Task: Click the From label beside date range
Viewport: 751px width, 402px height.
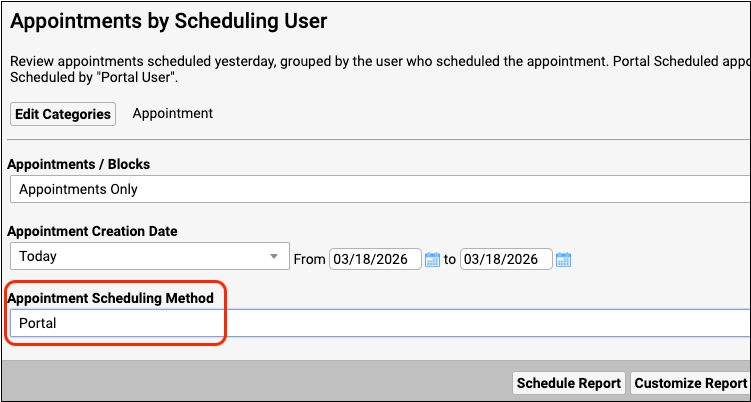Action: pyautogui.click(x=309, y=260)
